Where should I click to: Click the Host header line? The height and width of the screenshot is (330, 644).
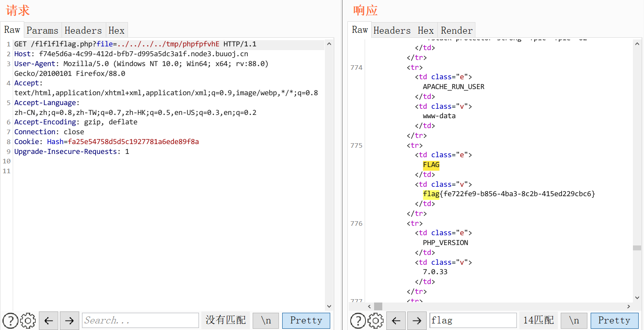point(131,54)
